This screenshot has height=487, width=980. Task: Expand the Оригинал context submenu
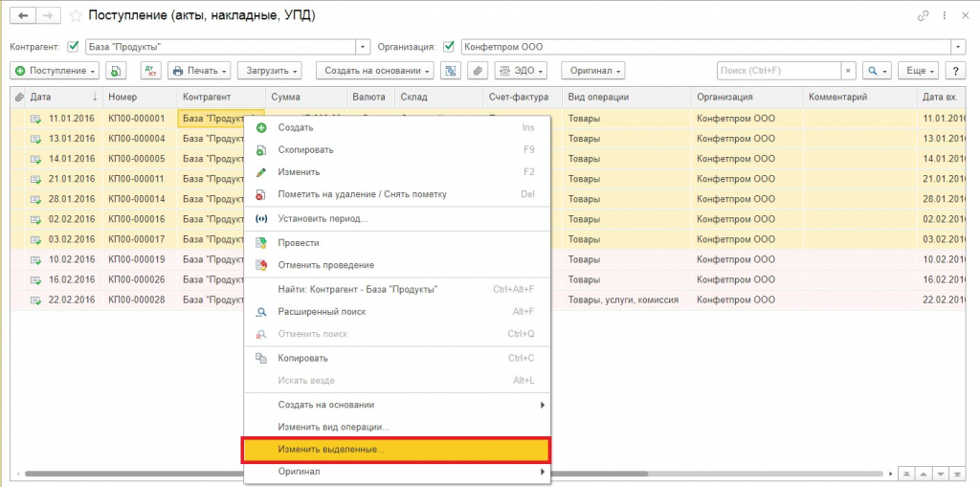click(x=397, y=472)
